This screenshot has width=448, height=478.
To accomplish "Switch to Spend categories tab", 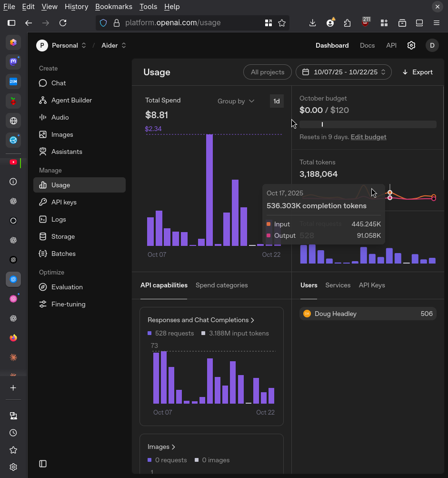I will (x=221, y=285).
